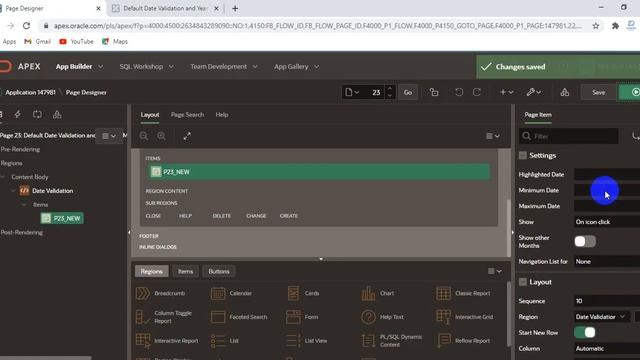Click the Undo toolbar icon
This screenshot has height=360, width=640.
459,92
